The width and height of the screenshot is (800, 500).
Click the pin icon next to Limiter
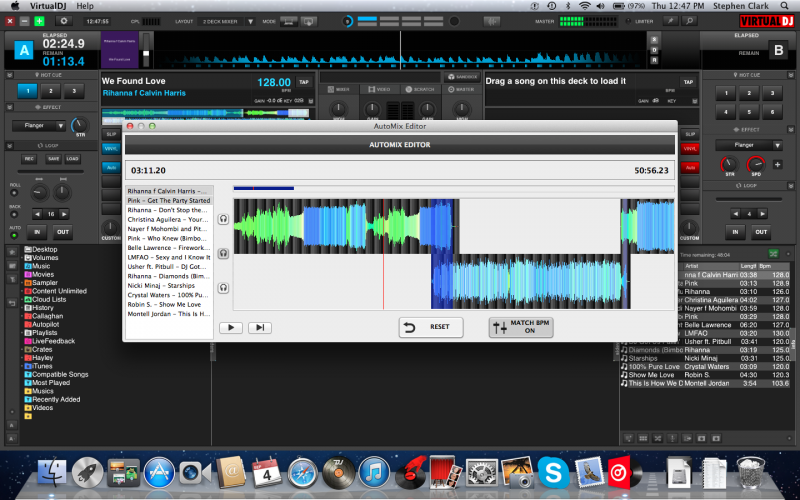coord(670,21)
